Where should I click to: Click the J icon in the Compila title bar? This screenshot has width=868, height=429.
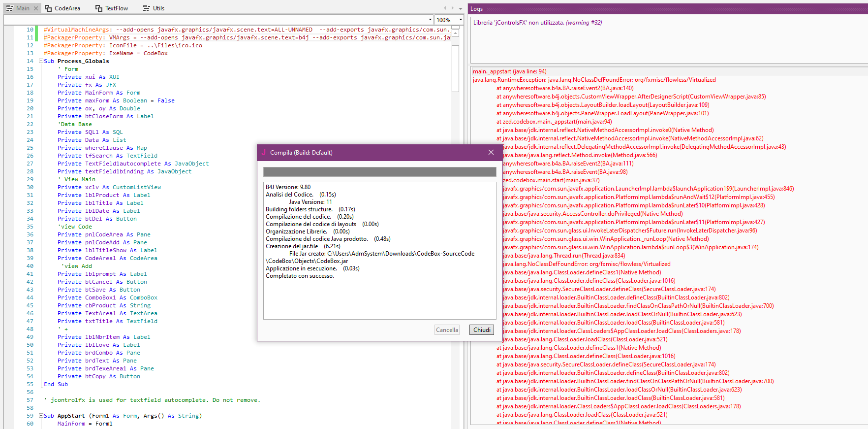click(264, 153)
